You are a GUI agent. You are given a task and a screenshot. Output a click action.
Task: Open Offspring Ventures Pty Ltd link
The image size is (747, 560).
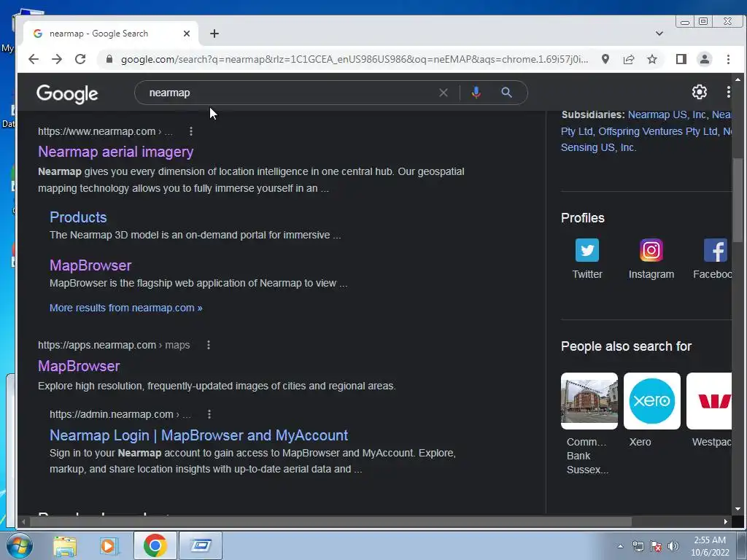[x=658, y=131]
